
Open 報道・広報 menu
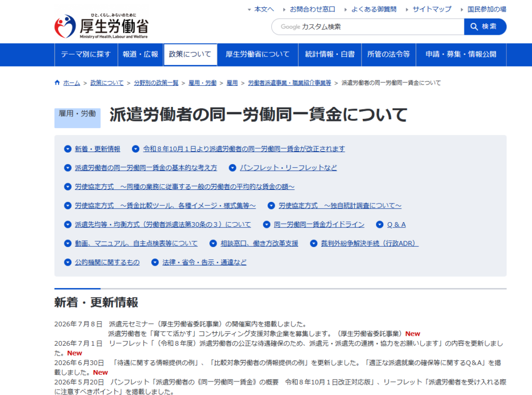(x=140, y=55)
